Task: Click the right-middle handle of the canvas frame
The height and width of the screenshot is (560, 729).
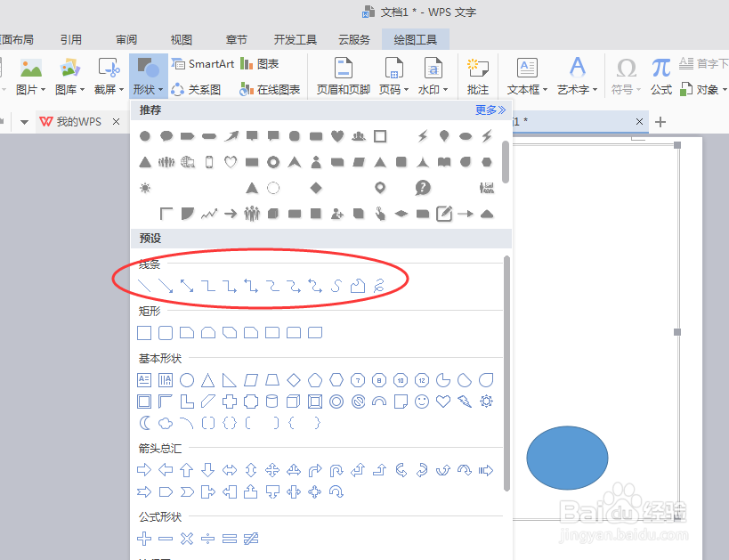Action: [677, 332]
